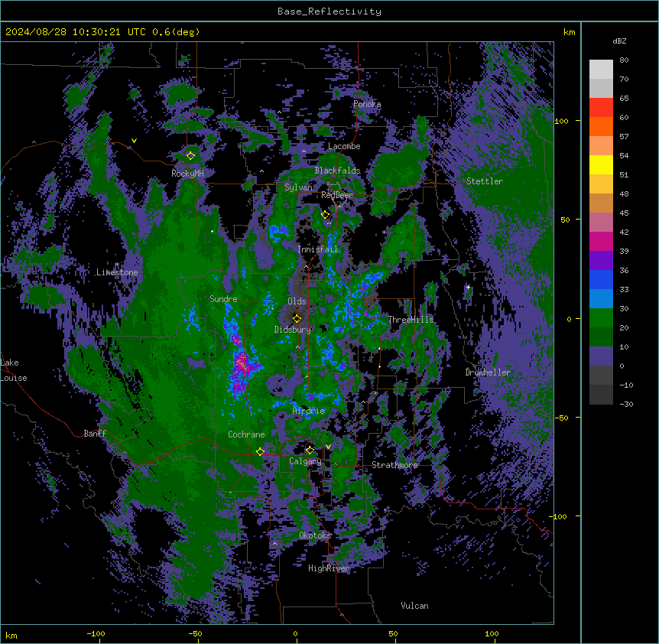Select the slate purple 0-10 dBZ swatch
This screenshot has width=659, height=644.
coord(601,356)
